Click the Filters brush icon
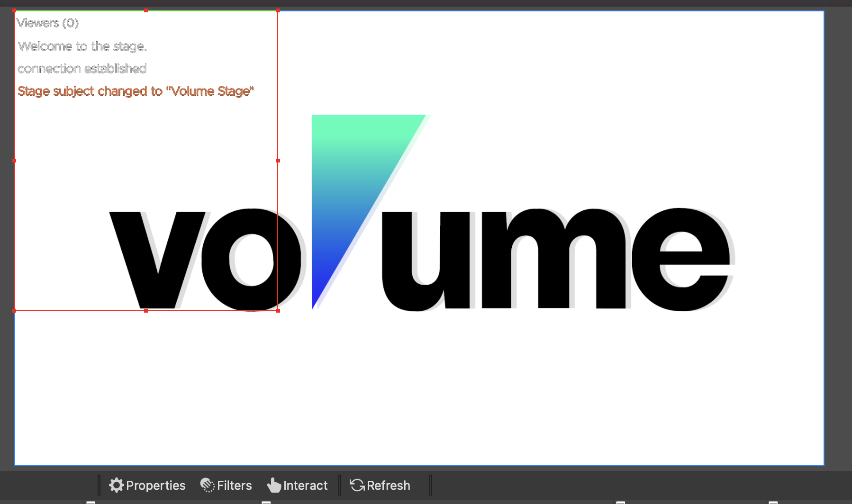852x504 pixels. [x=208, y=485]
